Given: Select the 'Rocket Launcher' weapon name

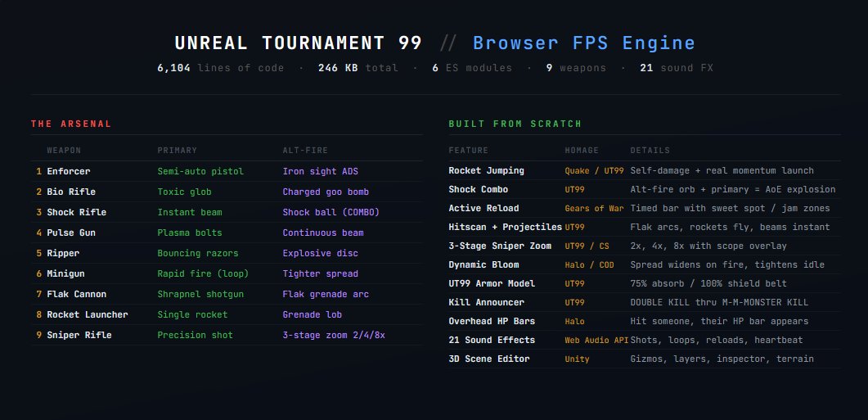Looking at the screenshot, I should (88, 314).
